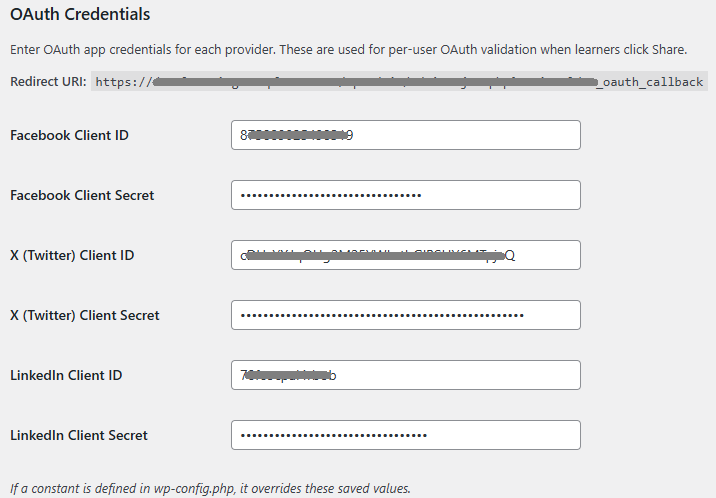Click the "X (Twitter) Client Secret" label
Image resolution: width=716 pixels, height=498 pixels.
tap(85, 315)
